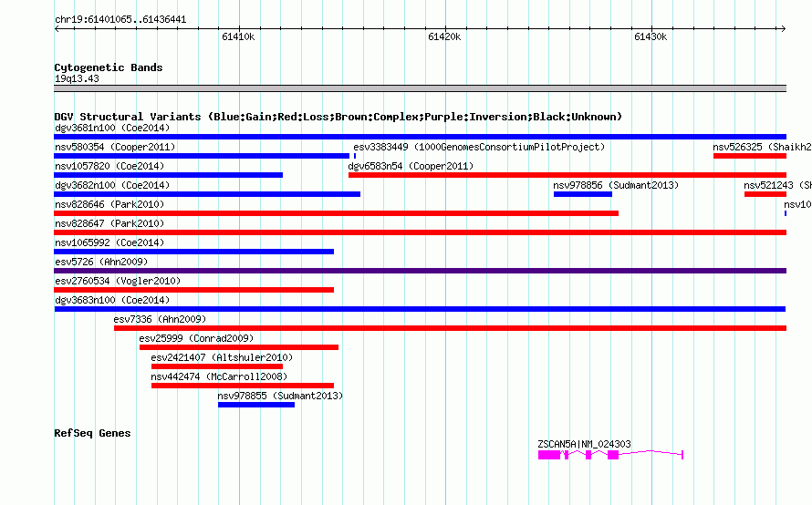The height and width of the screenshot is (505, 812).
Task: Open the esv5726 (Ahn2009) label
Action: click(x=101, y=262)
